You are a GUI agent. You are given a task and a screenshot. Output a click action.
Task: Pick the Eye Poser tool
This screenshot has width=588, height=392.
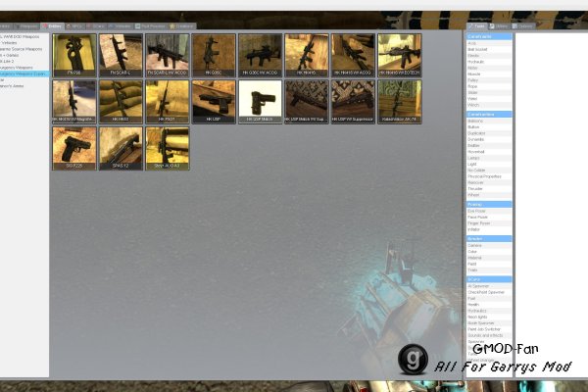tap(489, 212)
